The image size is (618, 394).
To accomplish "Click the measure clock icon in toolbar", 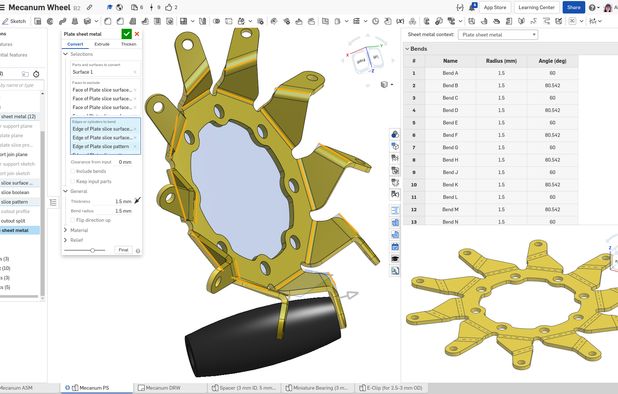I will click(375, 21).
